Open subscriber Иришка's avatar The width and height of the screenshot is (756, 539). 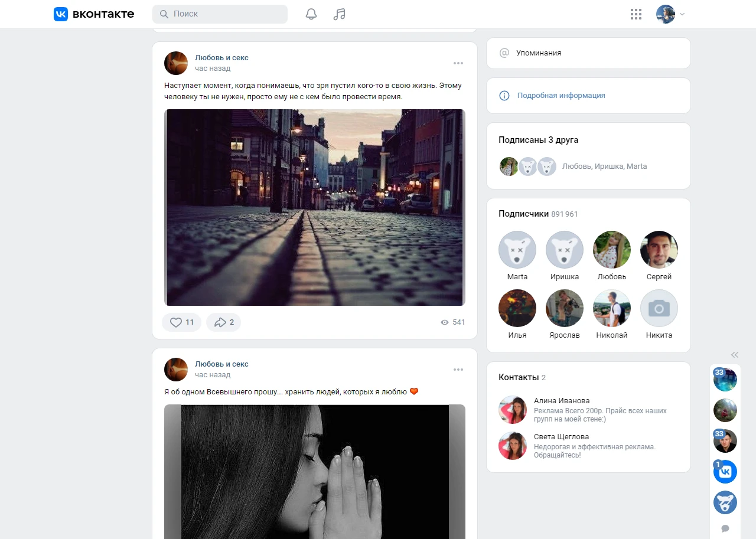(x=565, y=250)
